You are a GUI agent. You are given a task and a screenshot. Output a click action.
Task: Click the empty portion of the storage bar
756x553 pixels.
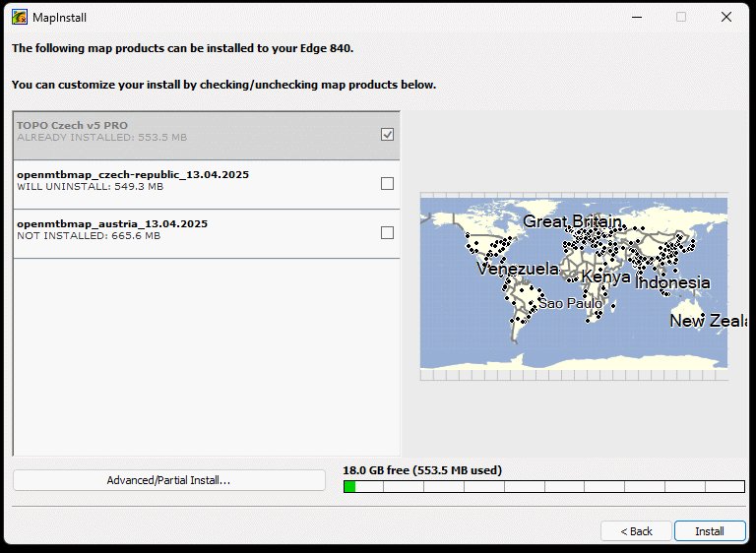point(551,486)
